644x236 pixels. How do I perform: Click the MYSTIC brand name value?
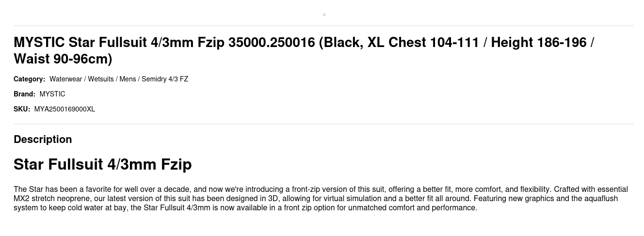pyautogui.click(x=52, y=94)
